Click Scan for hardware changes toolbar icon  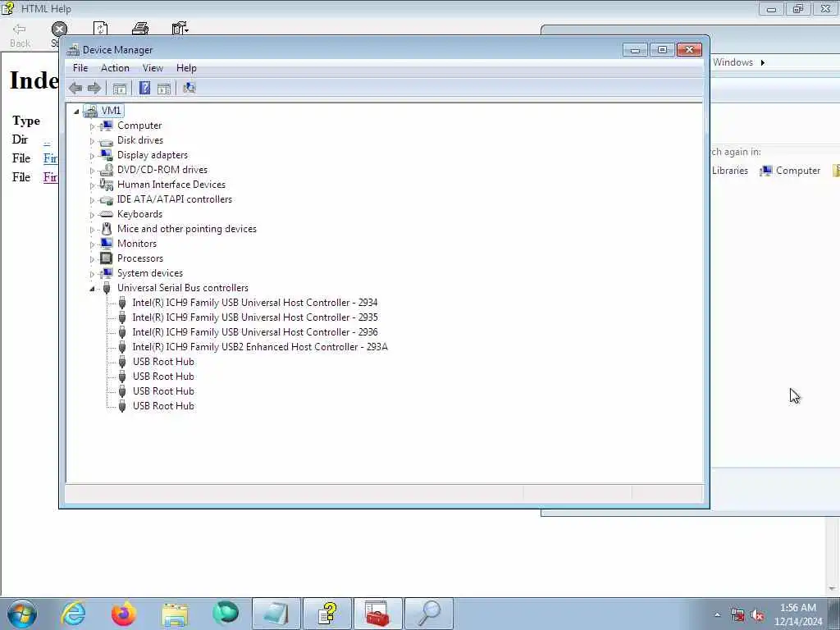point(189,88)
